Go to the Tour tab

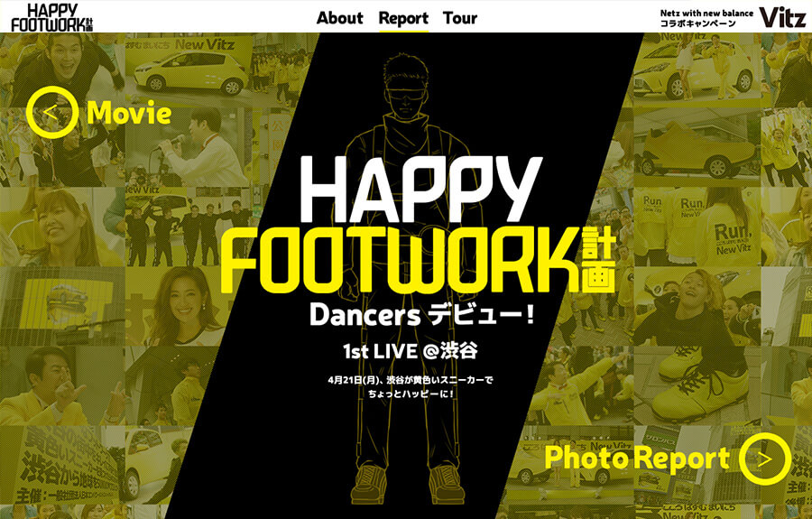click(x=460, y=18)
